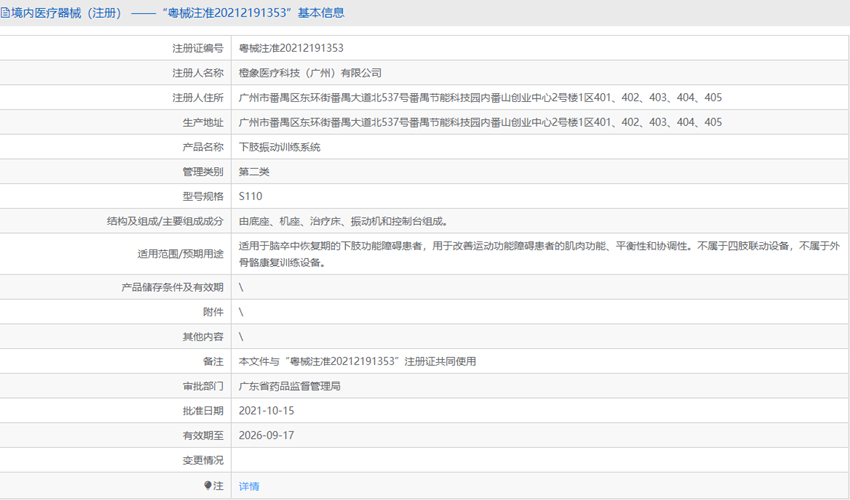Click the 注册人住所 label

click(x=198, y=98)
